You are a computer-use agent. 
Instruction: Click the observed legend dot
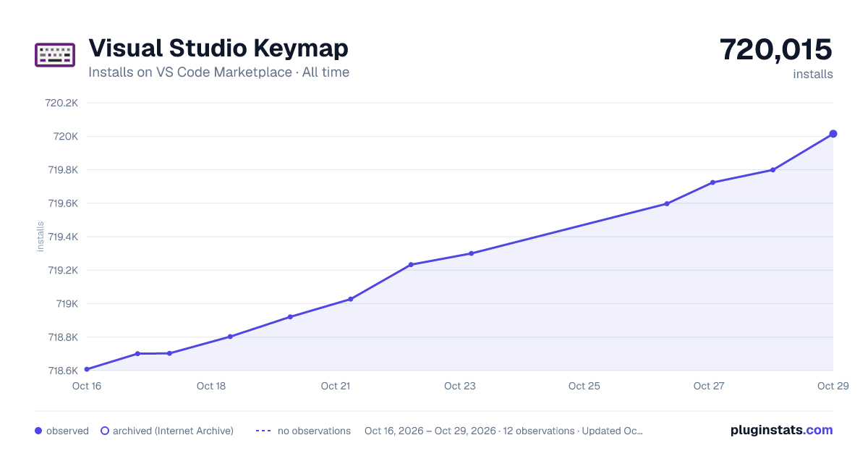pyautogui.click(x=38, y=431)
